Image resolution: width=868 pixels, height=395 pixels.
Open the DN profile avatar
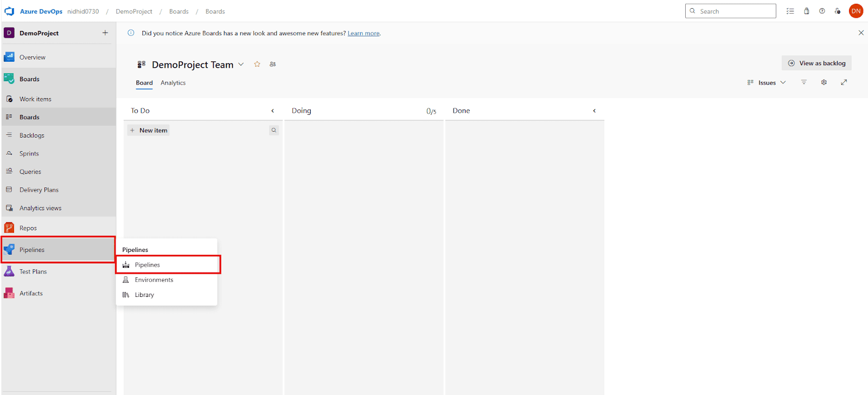pyautogui.click(x=856, y=11)
